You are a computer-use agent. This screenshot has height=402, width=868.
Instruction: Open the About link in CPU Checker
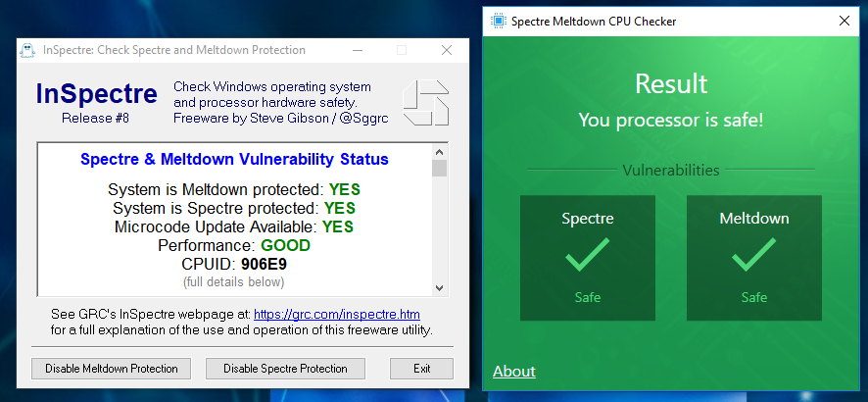point(513,371)
